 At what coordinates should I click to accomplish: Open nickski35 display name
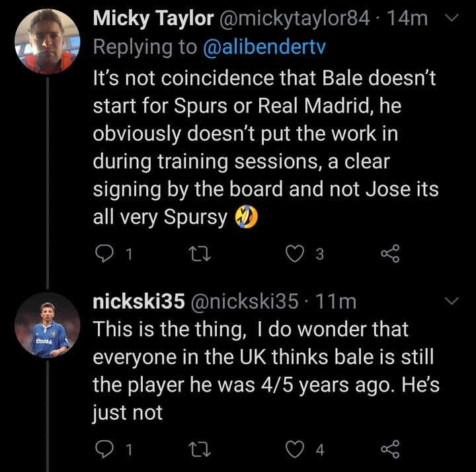pos(139,301)
